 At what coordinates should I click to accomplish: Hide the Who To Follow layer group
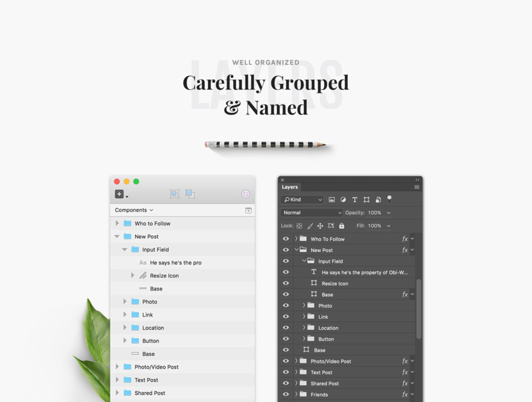(x=286, y=239)
